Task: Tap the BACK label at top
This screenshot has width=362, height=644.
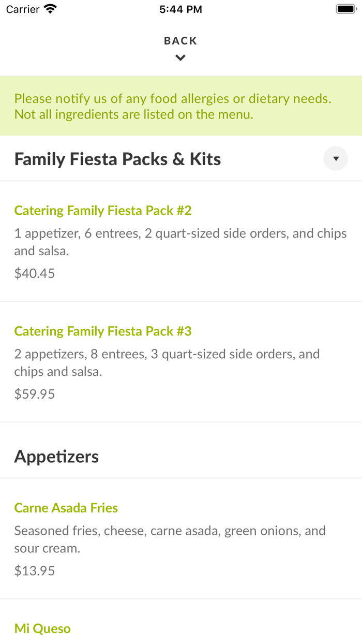Action: (x=180, y=41)
